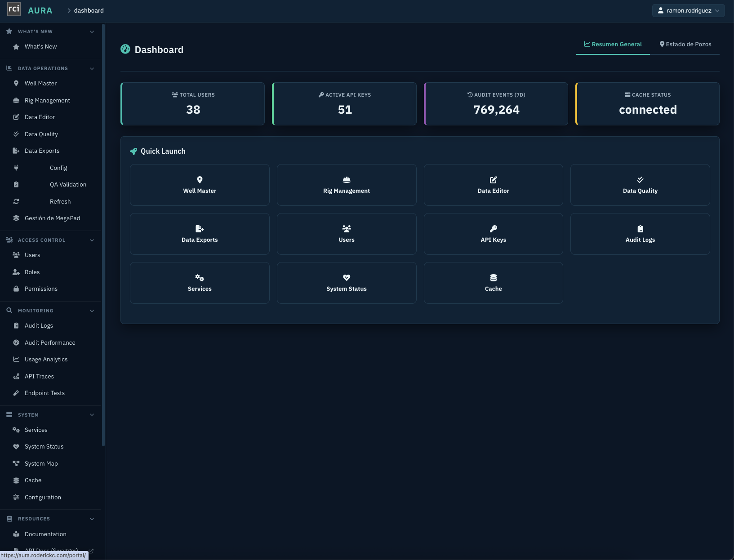Click the Audit Logs clipboard icon in sidebar
This screenshot has width=734, height=560.
pos(16,326)
